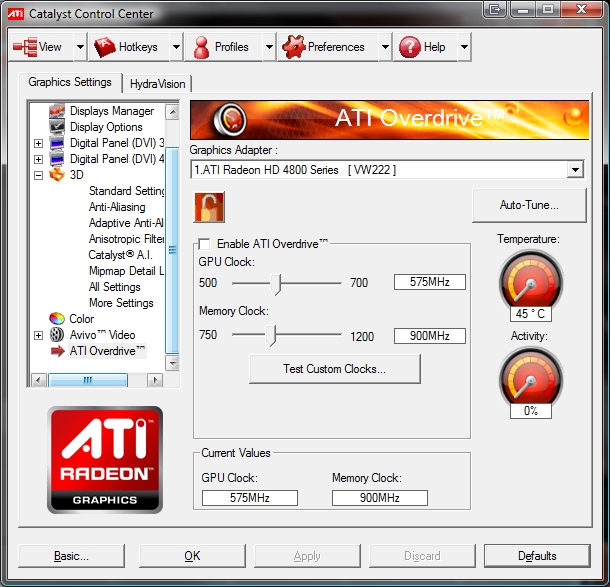The width and height of the screenshot is (610, 587).
Task: Open the Help dropdown arrow
Action: (464, 47)
